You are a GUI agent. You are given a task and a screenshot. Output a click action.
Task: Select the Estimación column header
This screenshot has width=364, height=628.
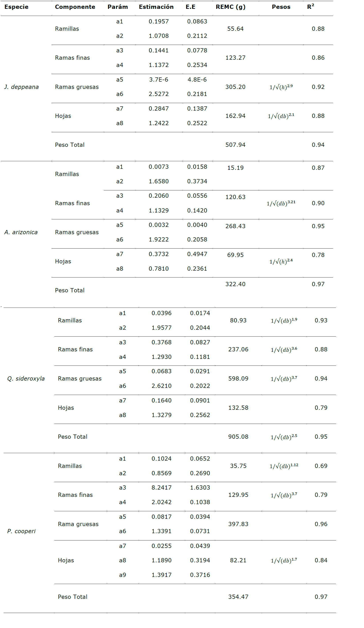point(156,7)
